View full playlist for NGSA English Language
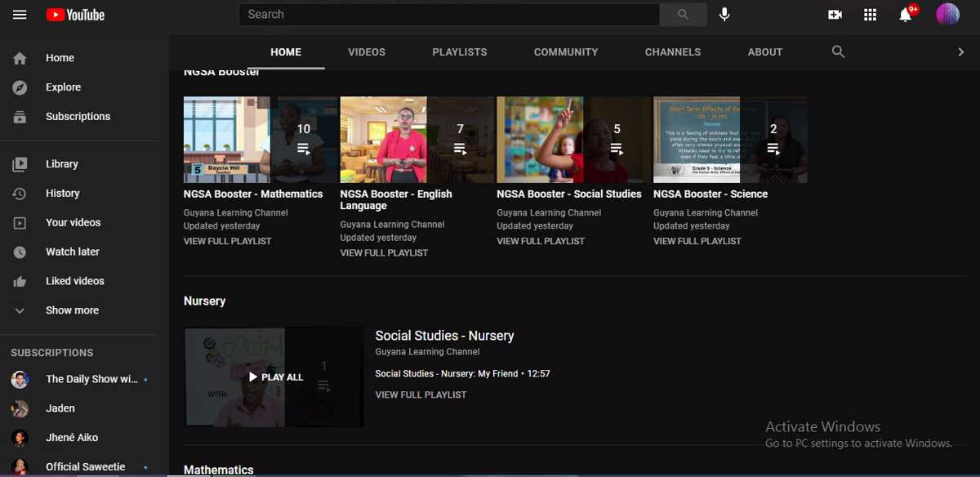This screenshot has width=980, height=477. (x=385, y=253)
